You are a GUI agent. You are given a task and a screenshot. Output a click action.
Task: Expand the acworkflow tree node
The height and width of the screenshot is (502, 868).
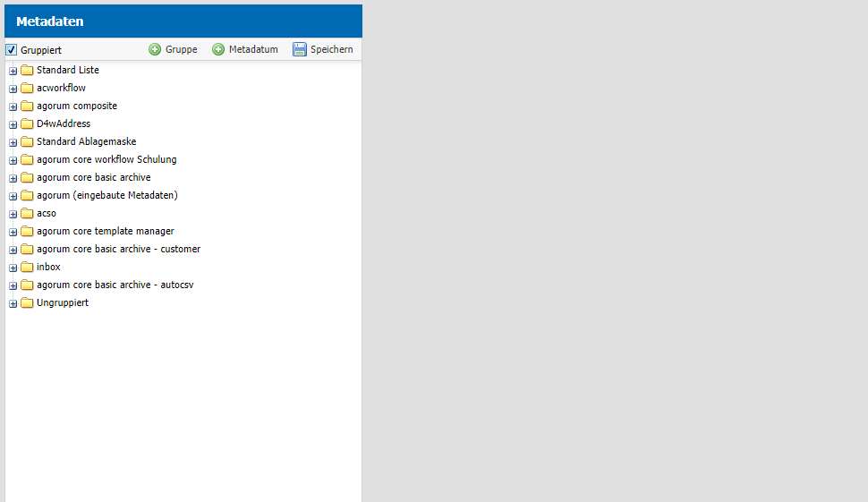pos(13,89)
